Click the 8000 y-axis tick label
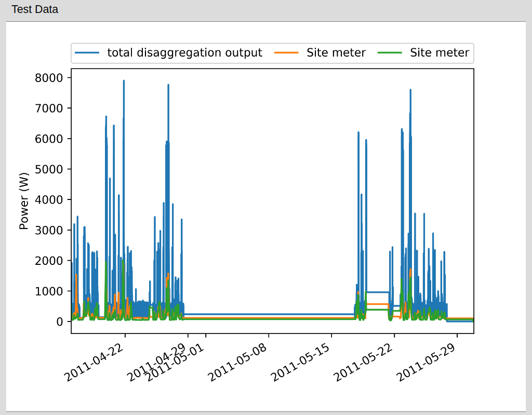 (x=49, y=78)
